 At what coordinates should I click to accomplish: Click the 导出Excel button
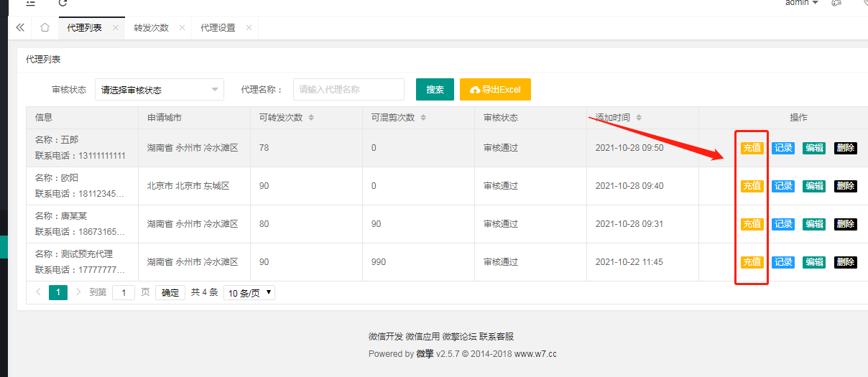click(x=495, y=90)
